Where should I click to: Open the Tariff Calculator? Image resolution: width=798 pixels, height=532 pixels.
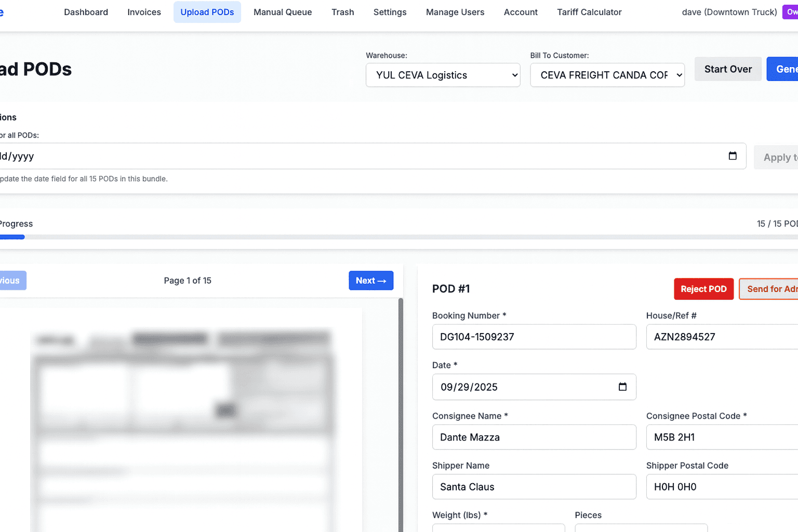click(x=589, y=12)
